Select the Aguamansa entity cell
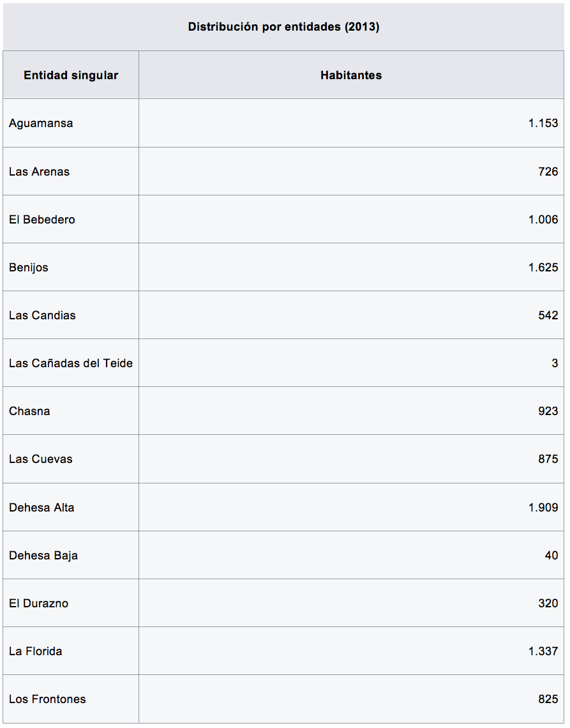Image resolution: width=570 pixels, height=728 pixels. point(41,123)
